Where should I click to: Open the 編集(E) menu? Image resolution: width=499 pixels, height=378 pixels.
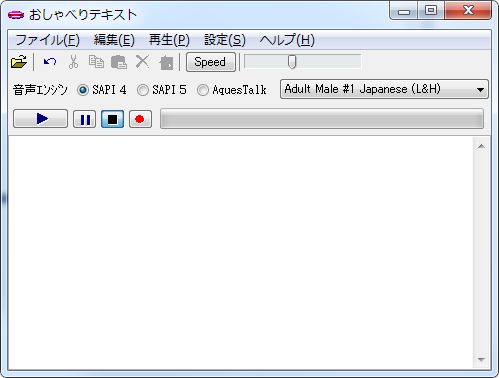point(114,40)
